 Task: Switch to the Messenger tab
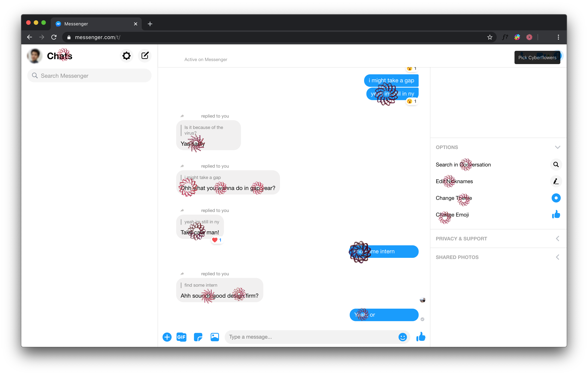pyautogui.click(x=96, y=24)
